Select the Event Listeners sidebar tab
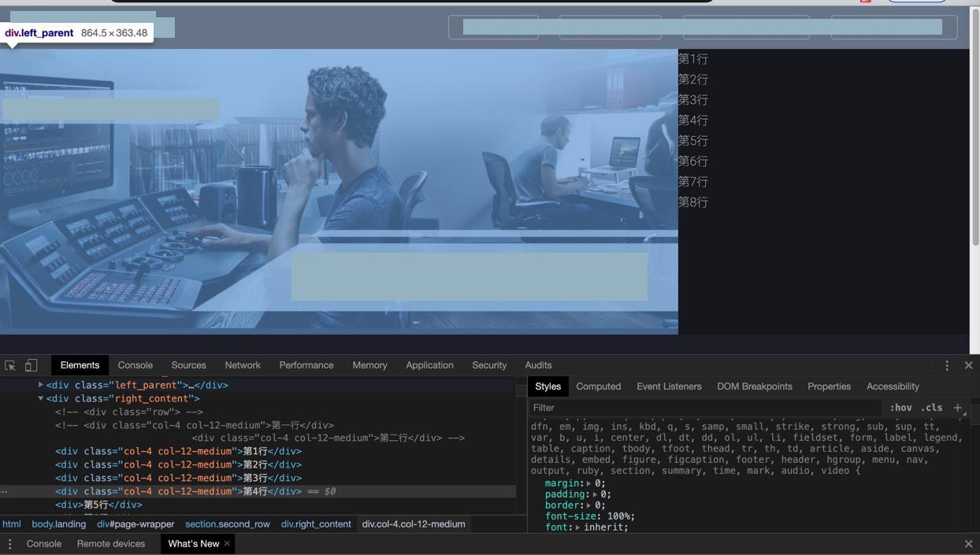The width and height of the screenshot is (980, 555). click(669, 387)
